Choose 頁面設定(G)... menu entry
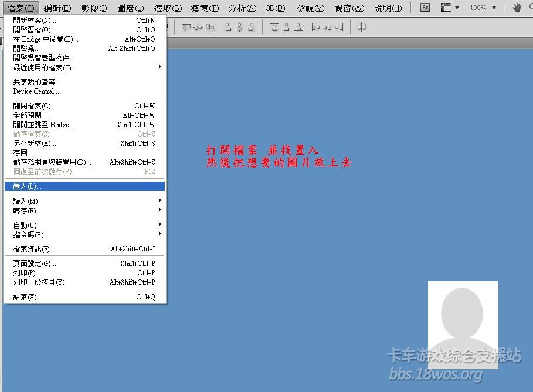533x392 pixels. coord(84,264)
